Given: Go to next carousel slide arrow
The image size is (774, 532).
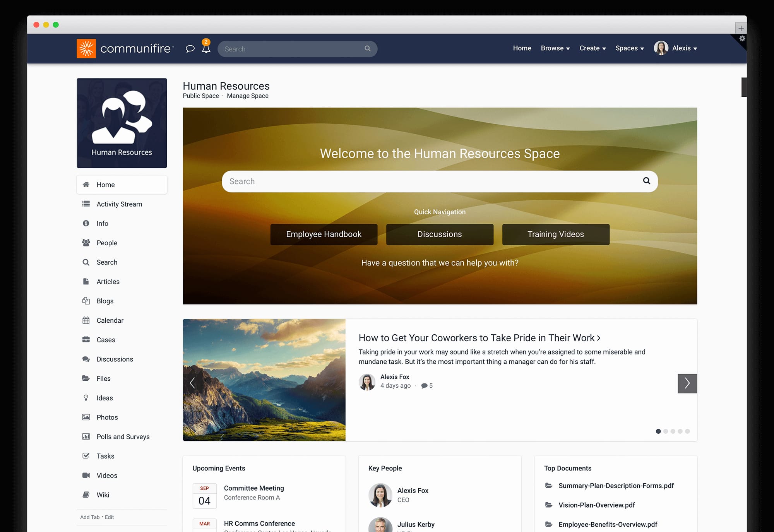Looking at the screenshot, I should pyautogui.click(x=687, y=383).
